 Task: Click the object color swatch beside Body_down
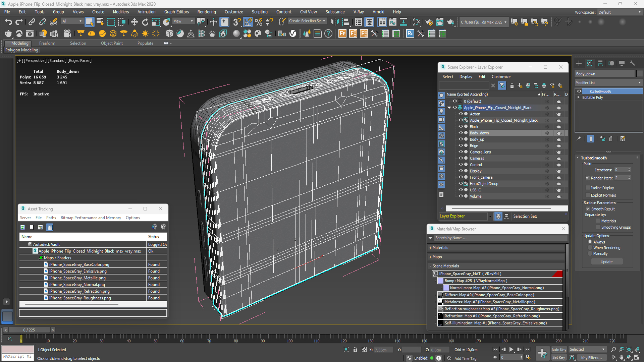639,74
